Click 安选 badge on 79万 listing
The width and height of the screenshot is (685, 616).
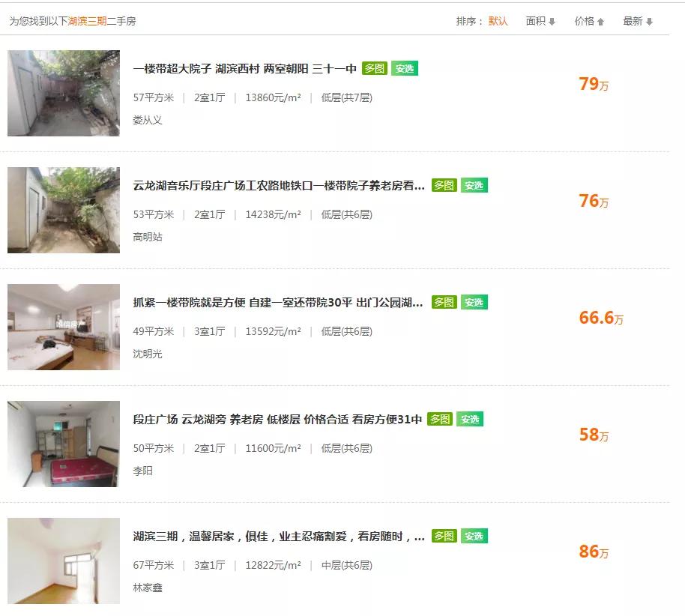405,69
